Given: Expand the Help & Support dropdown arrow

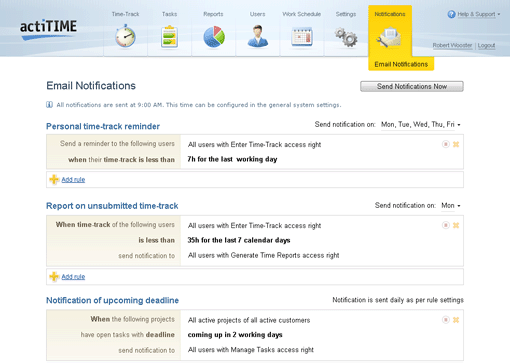Looking at the screenshot, I should (x=499, y=14).
